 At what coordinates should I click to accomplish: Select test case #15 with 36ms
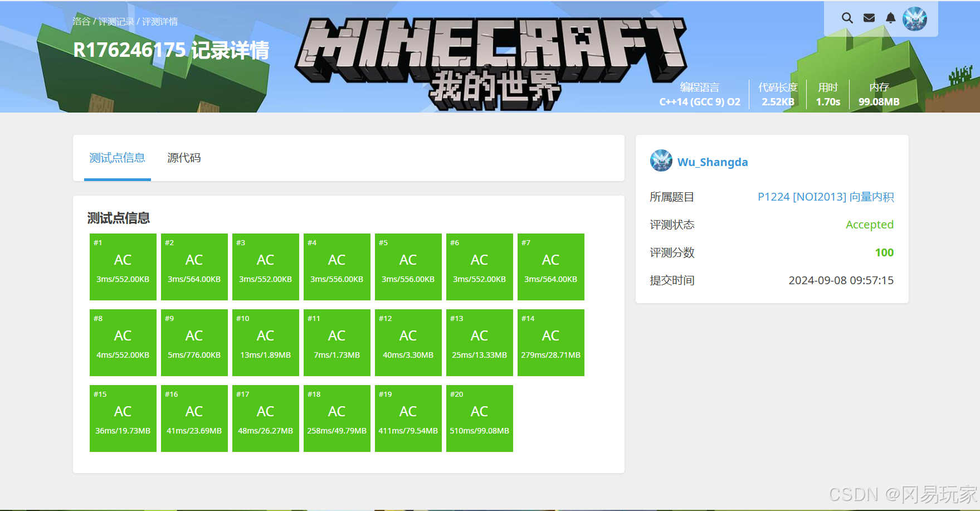[x=123, y=418]
